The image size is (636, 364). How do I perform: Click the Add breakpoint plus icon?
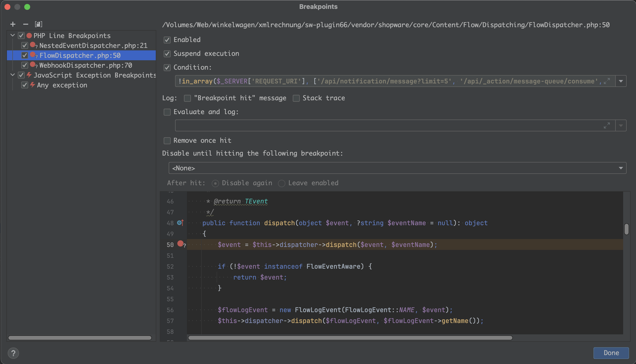click(13, 24)
